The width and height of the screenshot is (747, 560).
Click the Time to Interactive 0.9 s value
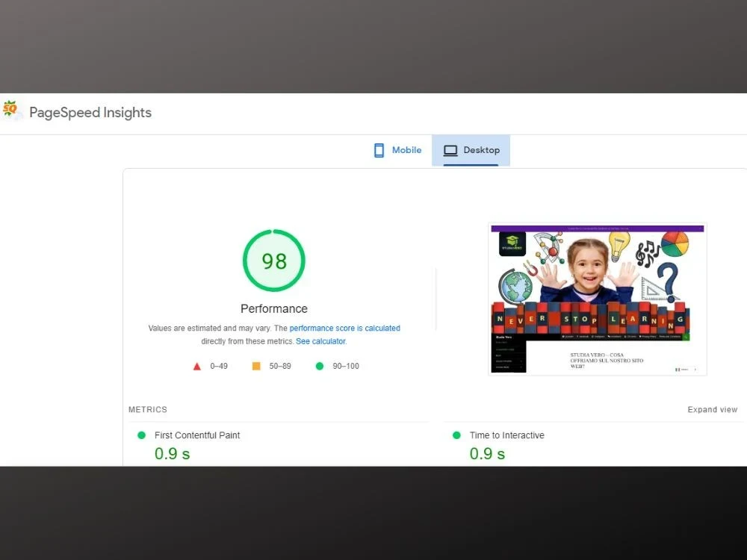tap(487, 454)
